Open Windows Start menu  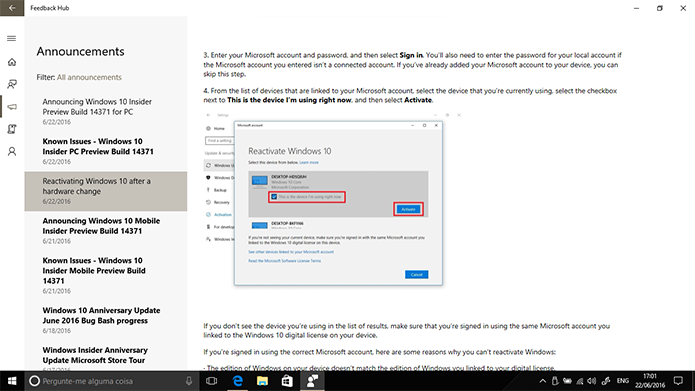(x=12, y=381)
